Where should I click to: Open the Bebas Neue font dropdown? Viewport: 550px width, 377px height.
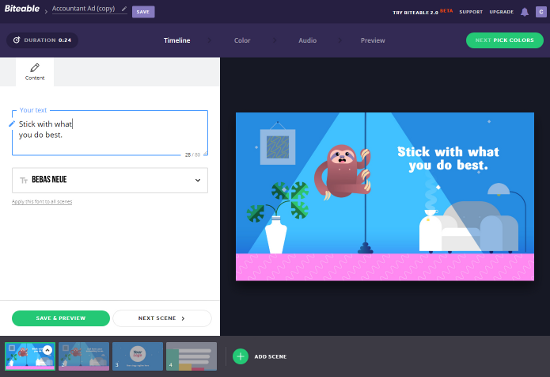tap(110, 180)
